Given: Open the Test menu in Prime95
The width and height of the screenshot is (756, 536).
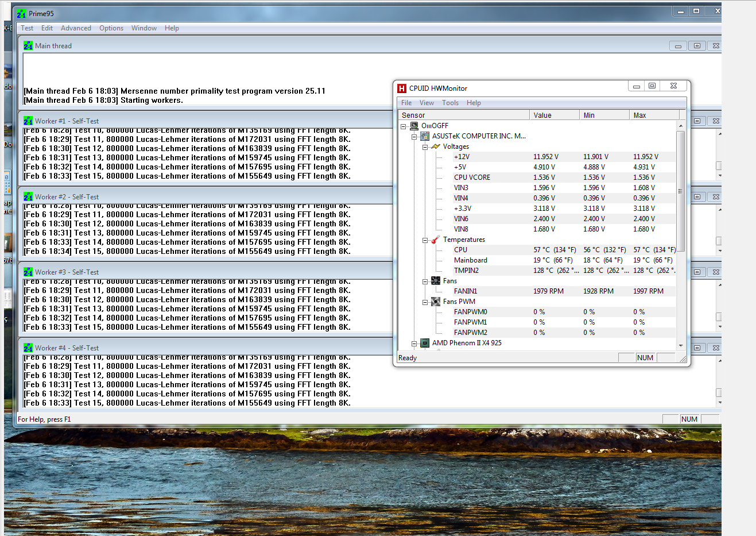Looking at the screenshot, I should [x=27, y=28].
